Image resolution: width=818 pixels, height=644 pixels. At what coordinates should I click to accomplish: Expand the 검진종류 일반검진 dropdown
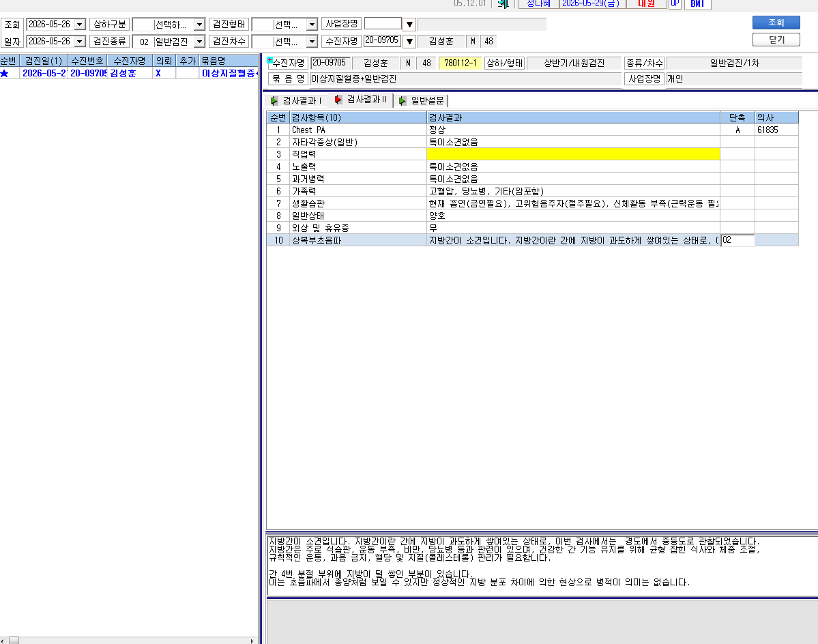(199, 41)
